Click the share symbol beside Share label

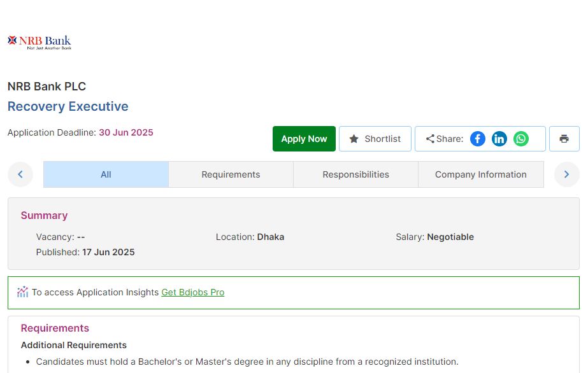coord(430,139)
